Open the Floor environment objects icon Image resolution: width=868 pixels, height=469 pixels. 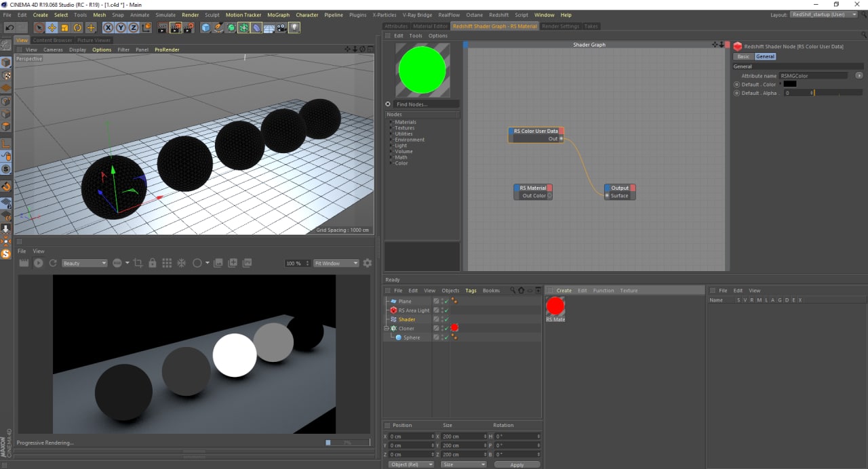pos(269,28)
